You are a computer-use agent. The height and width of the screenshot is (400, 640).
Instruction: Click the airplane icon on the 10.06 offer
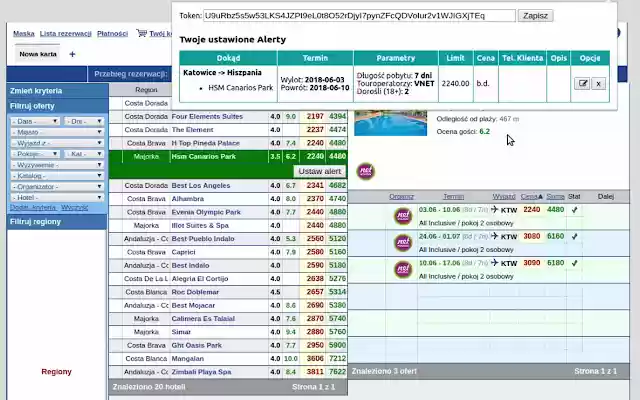[x=495, y=262]
